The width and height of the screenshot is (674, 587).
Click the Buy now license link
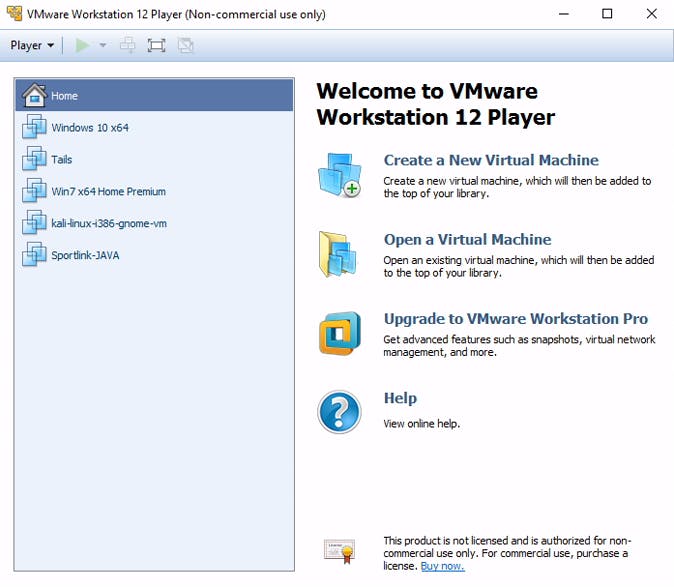pyautogui.click(x=442, y=566)
